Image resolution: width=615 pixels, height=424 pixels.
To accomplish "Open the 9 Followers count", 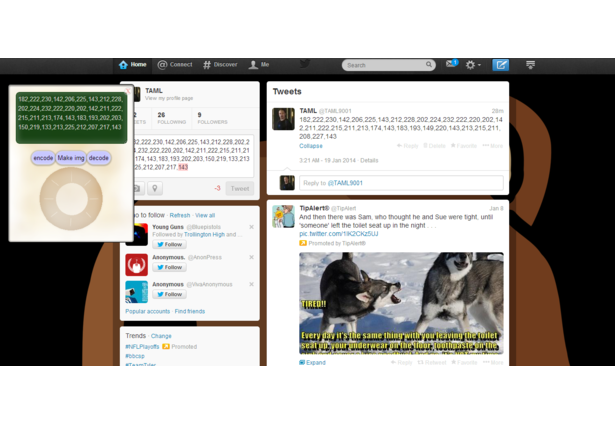I will (212, 118).
